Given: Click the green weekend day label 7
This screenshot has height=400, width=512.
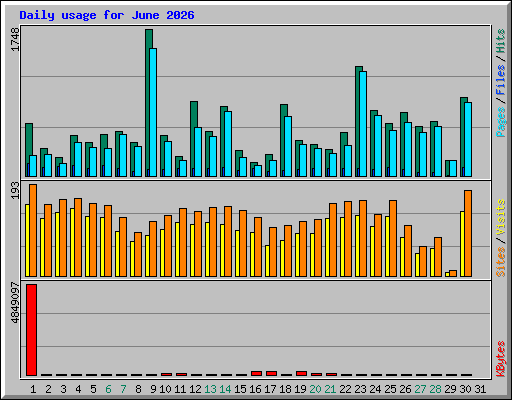Looking at the screenshot, I should click(123, 389).
